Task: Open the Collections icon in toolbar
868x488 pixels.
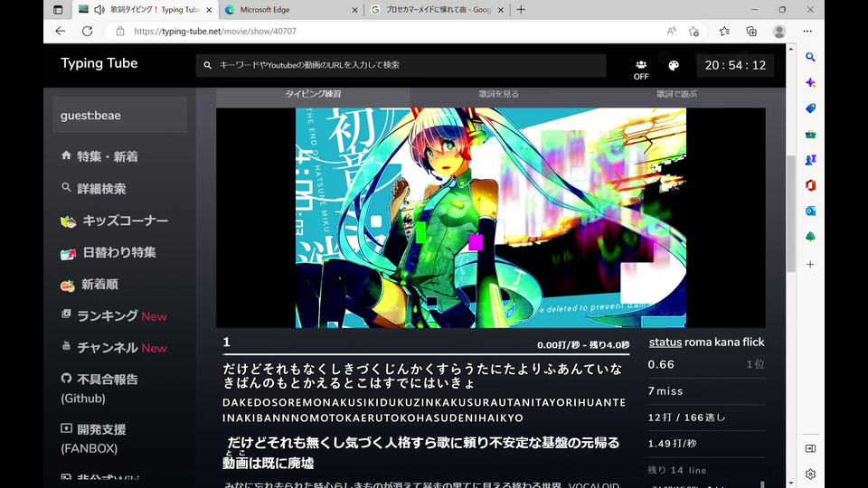Action: [751, 31]
